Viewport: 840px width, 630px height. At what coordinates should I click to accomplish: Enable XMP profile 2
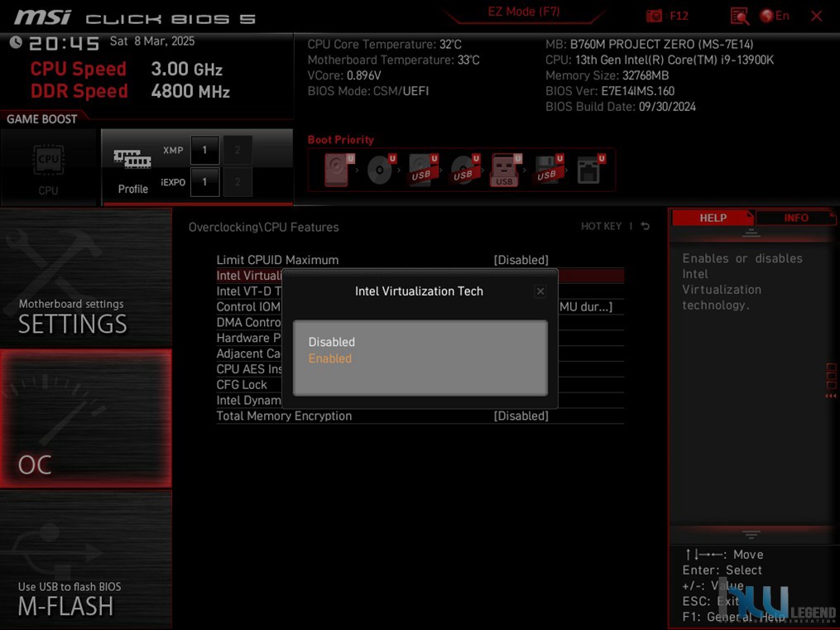tap(238, 150)
